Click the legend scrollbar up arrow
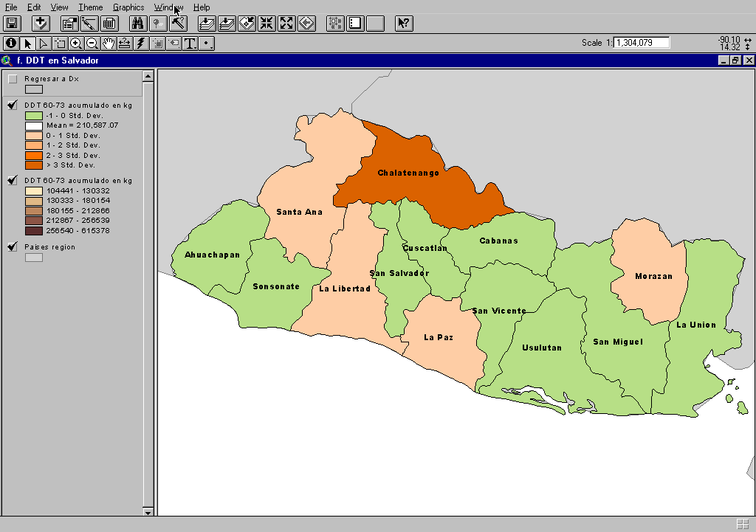 click(x=148, y=75)
